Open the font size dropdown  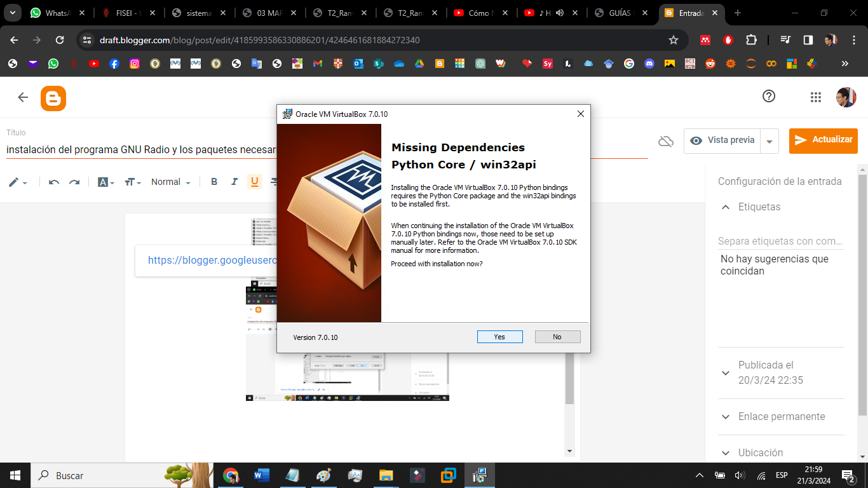(133, 182)
